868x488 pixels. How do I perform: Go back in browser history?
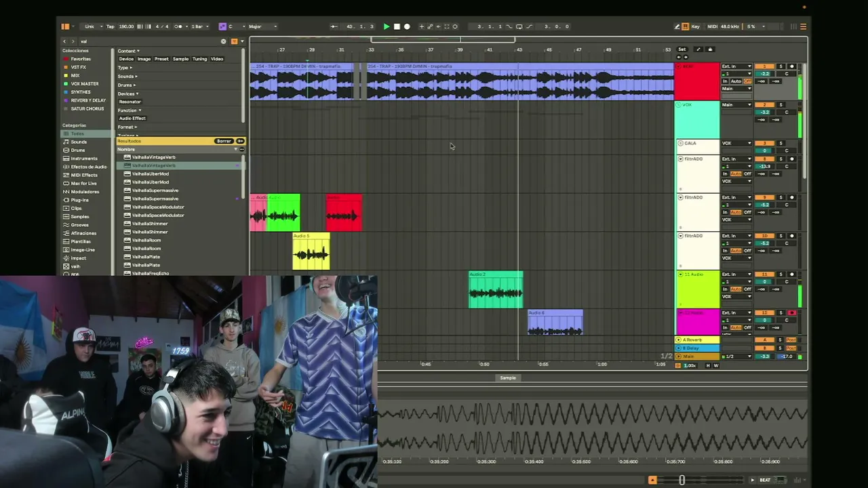[65, 41]
